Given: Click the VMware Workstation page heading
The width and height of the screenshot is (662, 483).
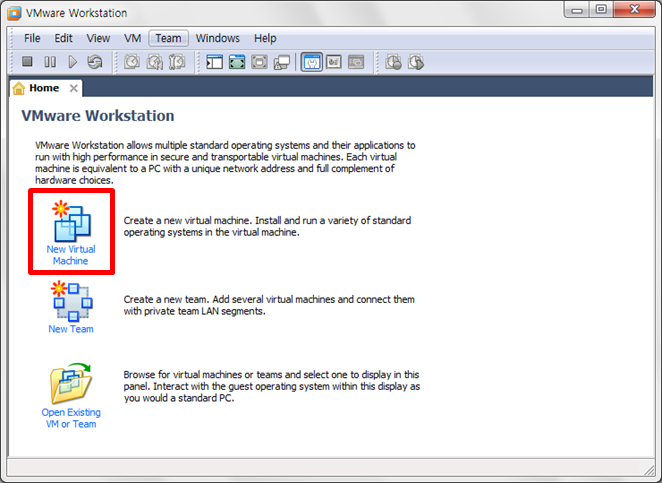Looking at the screenshot, I should 98,116.
